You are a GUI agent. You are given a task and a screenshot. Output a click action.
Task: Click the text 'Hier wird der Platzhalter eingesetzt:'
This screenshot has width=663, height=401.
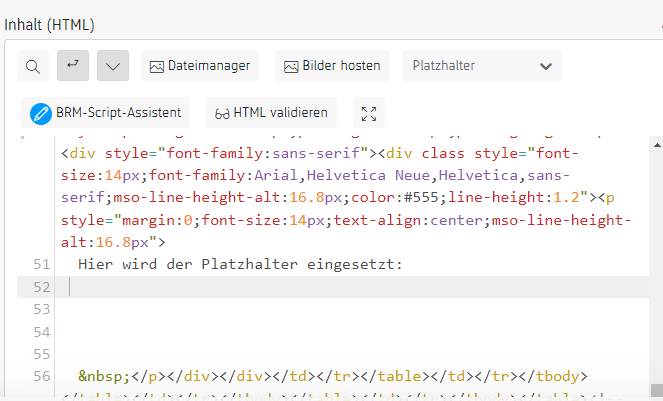[x=239, y=264]
